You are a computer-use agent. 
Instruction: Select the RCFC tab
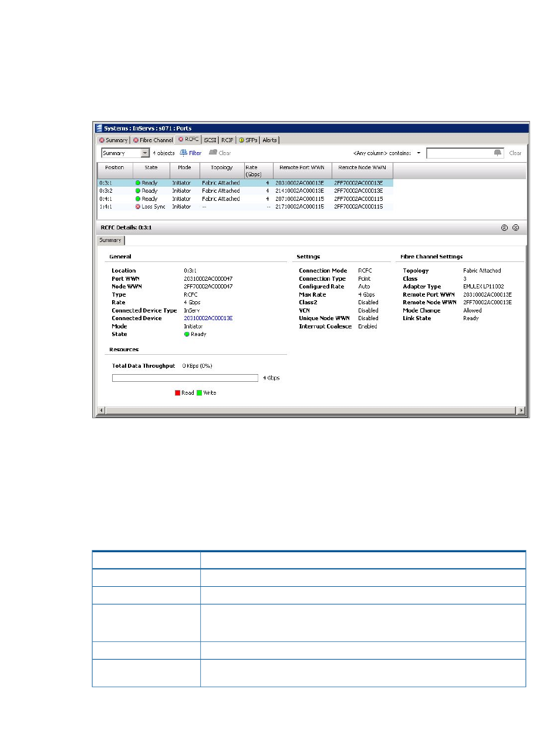click(x=188, y=140)
